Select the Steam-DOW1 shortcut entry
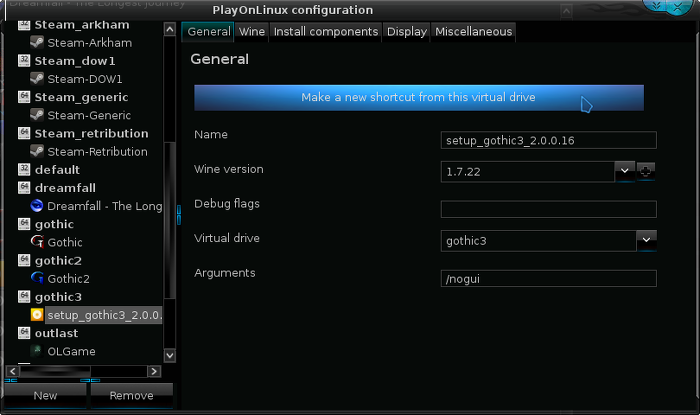The height and width of the screenshot is (415, 700). [x=85, y=79]
